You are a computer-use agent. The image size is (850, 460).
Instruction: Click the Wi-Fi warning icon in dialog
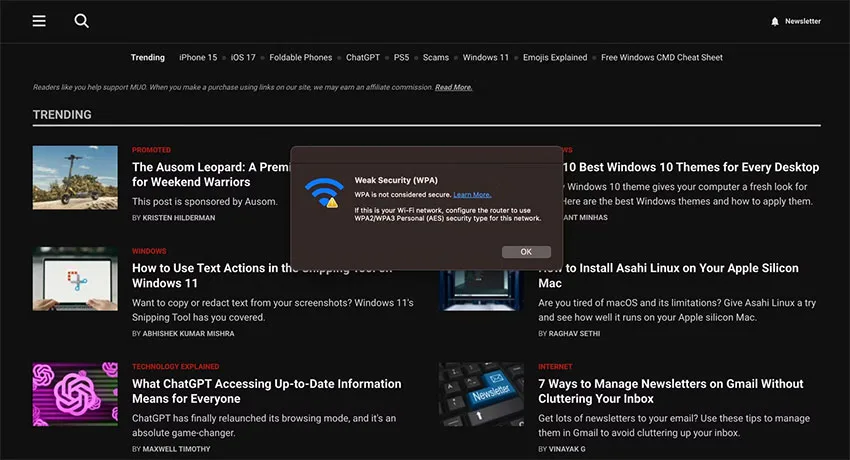click(324, 192)
